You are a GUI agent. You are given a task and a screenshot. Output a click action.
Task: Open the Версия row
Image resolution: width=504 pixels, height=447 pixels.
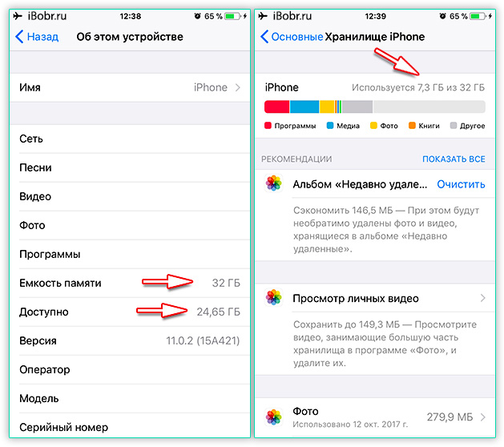coord(130,340)
